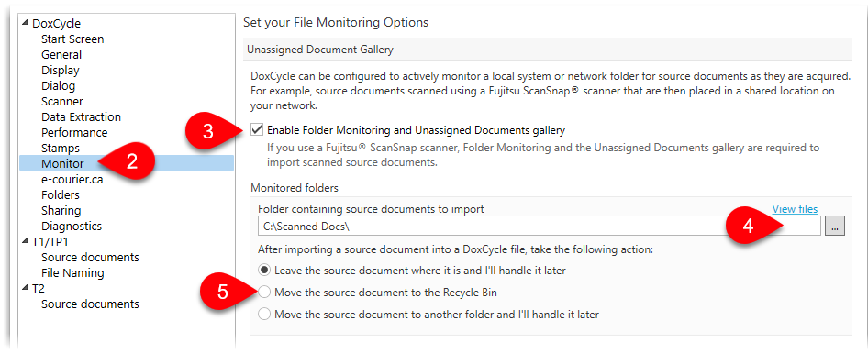This screenshot has height=354, width=868.
Task: Collapse the DoxCycle tree node
Action: (x=26, y=23)
